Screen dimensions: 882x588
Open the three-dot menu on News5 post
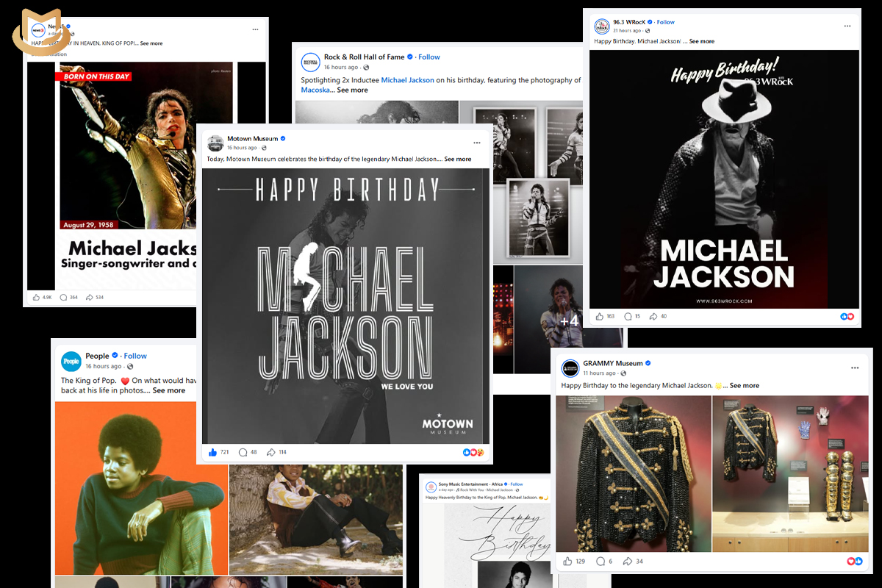click(x=255, y=29)
